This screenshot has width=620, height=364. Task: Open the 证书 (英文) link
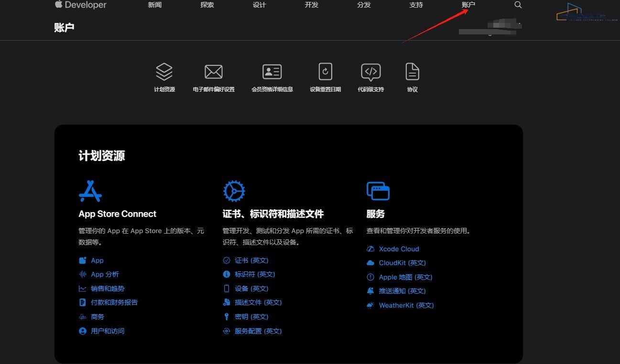251,260
